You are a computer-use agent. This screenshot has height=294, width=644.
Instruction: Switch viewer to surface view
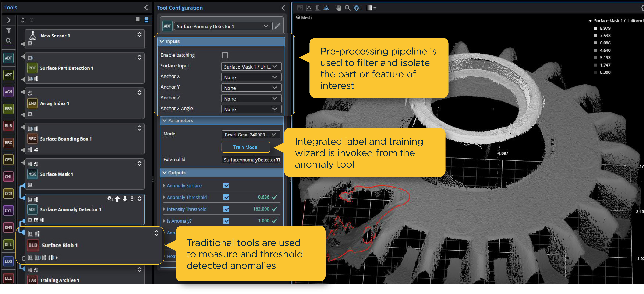pos(317,8)
